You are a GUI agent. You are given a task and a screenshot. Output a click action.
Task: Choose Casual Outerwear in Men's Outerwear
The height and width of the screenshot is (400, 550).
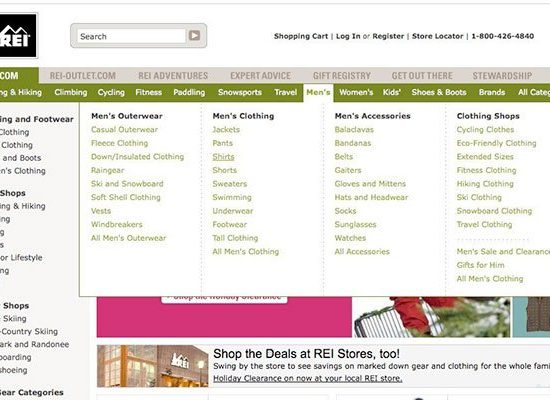point(124,129)
